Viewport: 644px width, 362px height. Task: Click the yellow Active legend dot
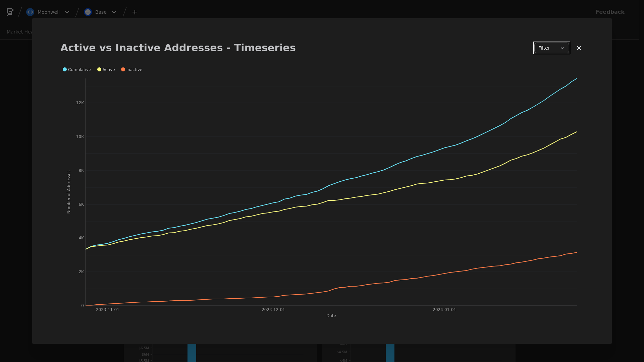pos(99,70)
